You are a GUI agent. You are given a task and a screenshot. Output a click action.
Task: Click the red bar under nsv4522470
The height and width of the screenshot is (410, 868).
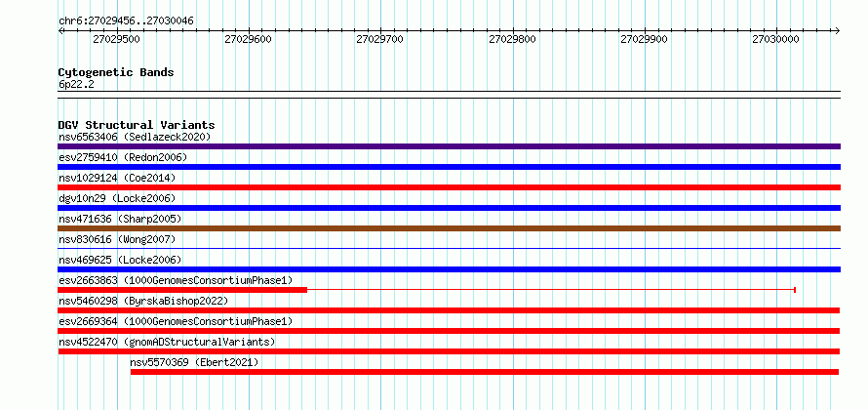click(449, 351)
